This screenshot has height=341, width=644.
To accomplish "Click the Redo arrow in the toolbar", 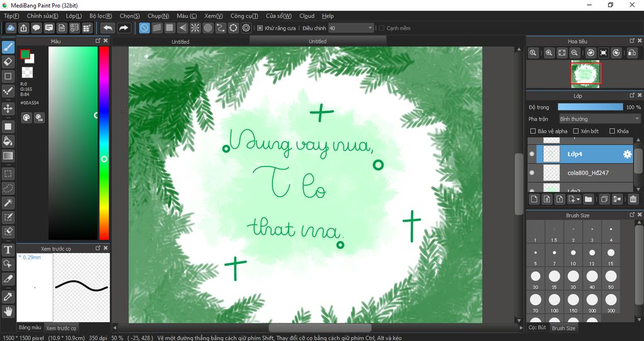I will point(123,28).
